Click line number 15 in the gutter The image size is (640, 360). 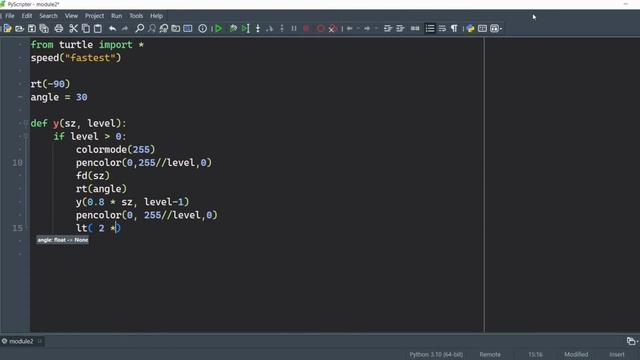(x=18, y=228)
